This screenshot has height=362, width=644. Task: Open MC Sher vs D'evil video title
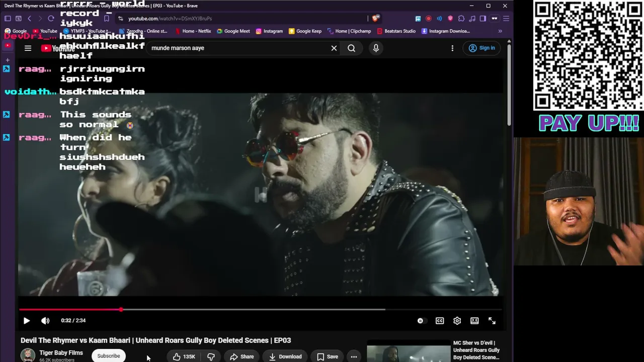tap(476, 350)
